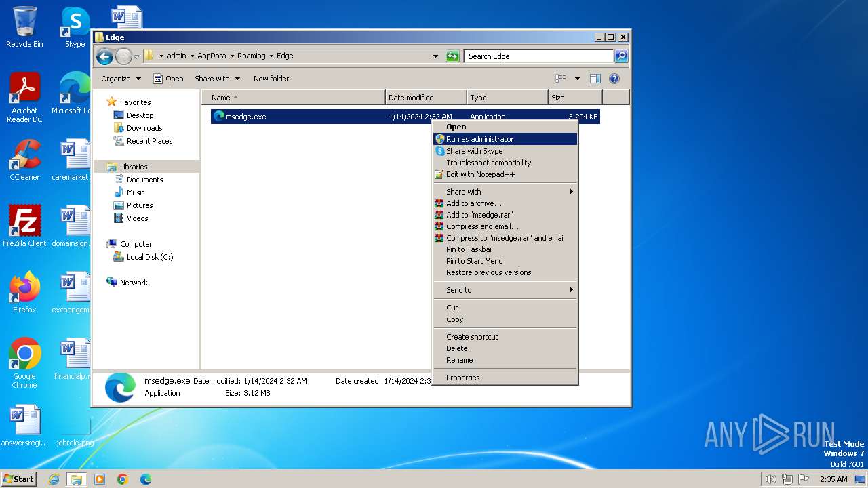Viewport: 868px width, 488px height.
Task: Click the Forward navigation arrow in Explorer
Action: pyautogui.click(x=123, y=56)
